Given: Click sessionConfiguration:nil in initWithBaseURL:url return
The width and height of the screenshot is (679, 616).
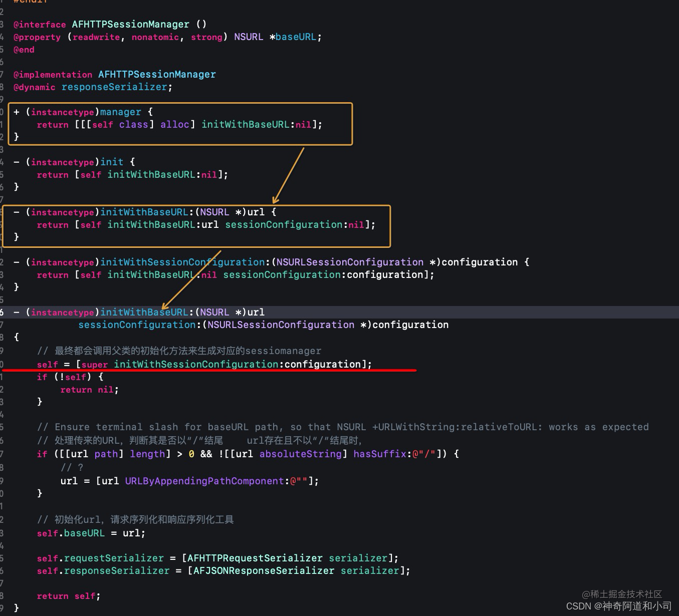Looking at the screenshot, I should [x=295, y=225].
